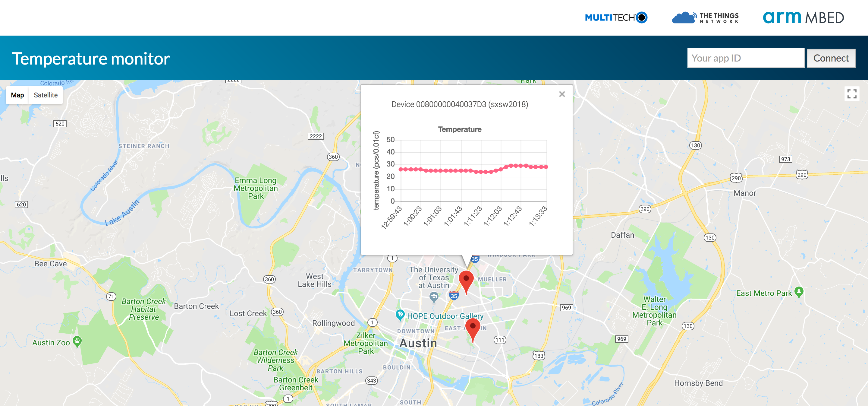Image resolution: width=868 pixels, height=406 pixels.
Task: Click the upper red map marker near Mueller
Action: point(466,279)
